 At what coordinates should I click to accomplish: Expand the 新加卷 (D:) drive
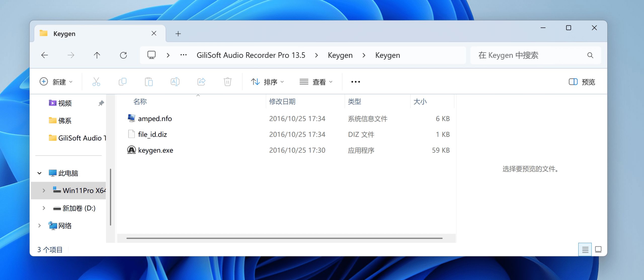click(44, 208)
